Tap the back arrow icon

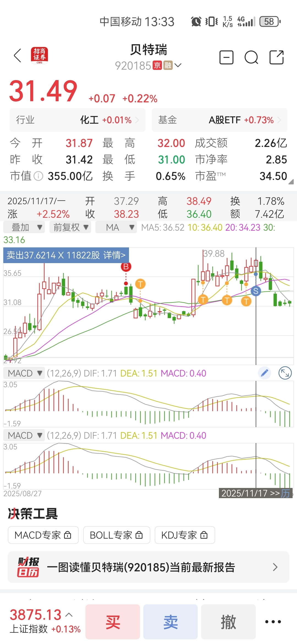coord(18,56)
